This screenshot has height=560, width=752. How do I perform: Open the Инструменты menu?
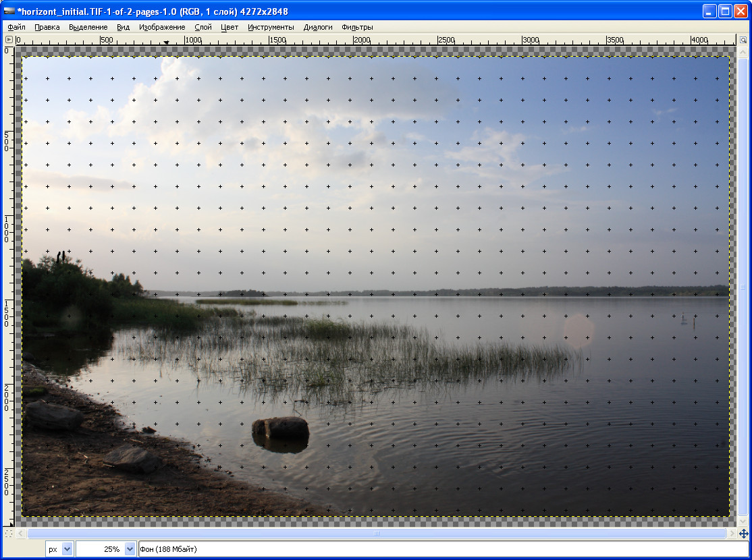pyautogui.click(x=271, y=27)
